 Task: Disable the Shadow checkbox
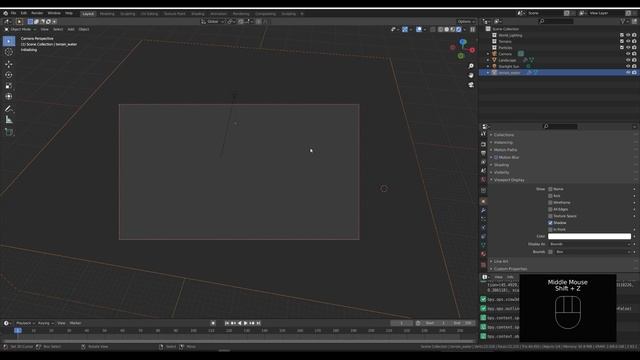pyautogui.click(x=550, y=223)
